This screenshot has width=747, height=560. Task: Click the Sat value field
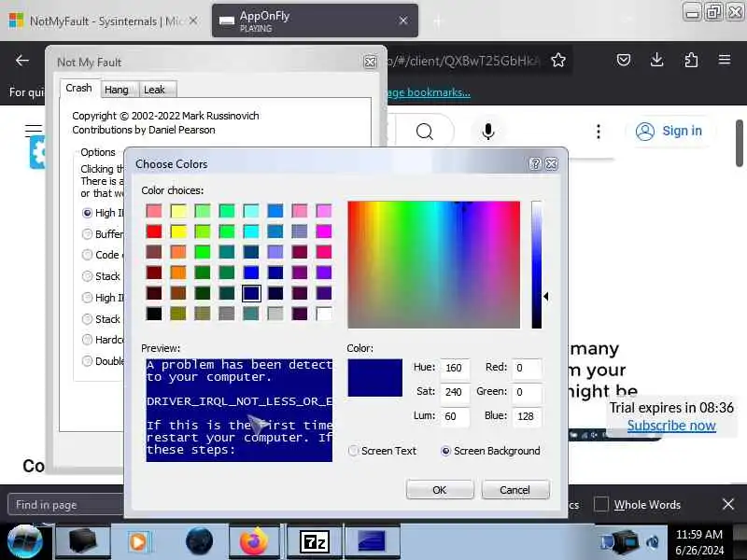[x=455, y=392]
